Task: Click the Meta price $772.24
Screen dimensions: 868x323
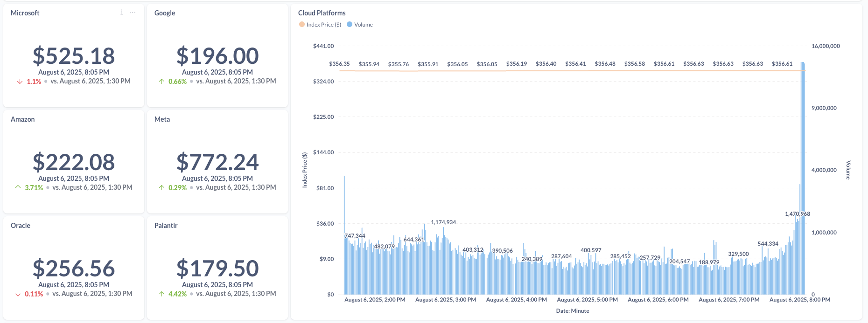Action: [217, 162]
